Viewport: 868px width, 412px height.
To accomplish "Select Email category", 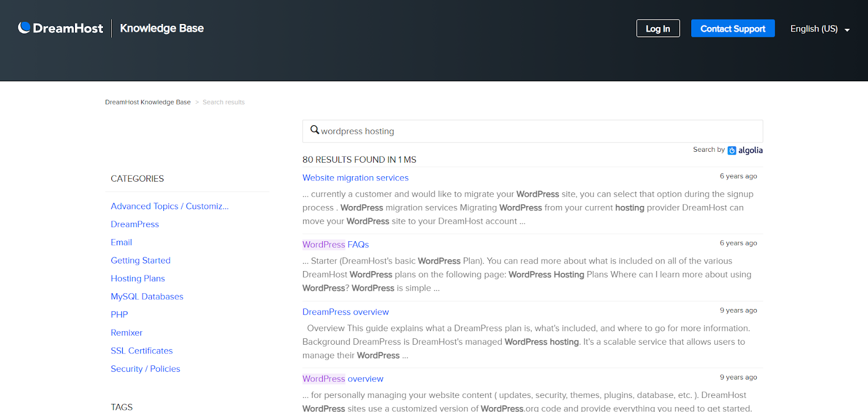I will 122,242.
